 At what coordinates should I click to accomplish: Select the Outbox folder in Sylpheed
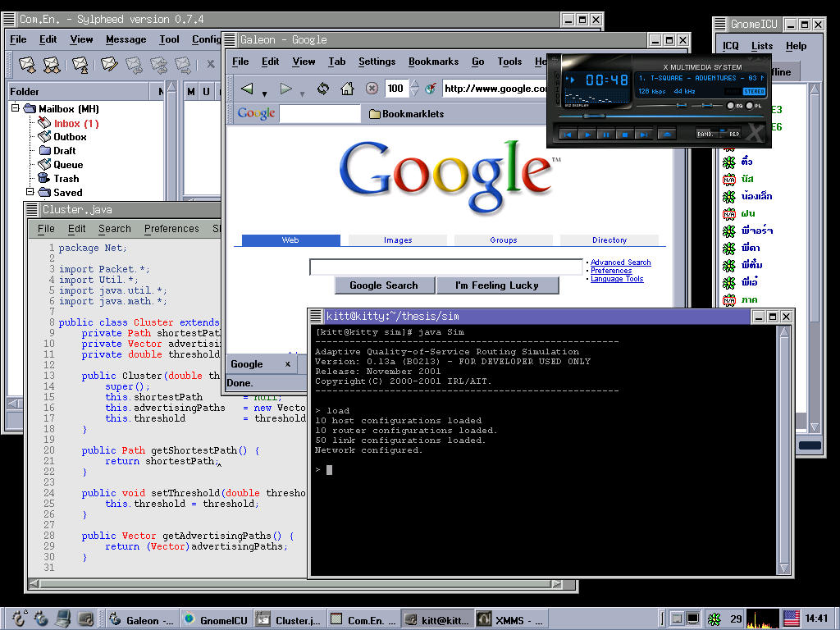click(x=62, y=137)
